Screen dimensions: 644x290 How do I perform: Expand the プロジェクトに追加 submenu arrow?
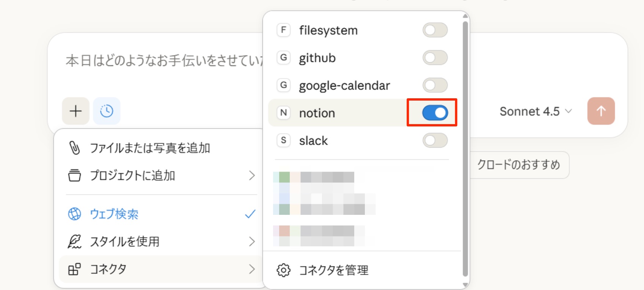[x=251, y=175]
